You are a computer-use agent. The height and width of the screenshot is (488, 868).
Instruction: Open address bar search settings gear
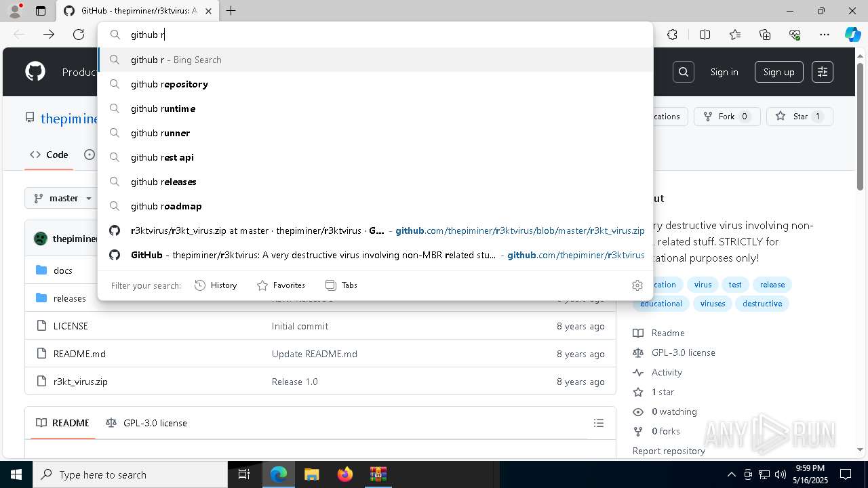click(x=637, y=285)
